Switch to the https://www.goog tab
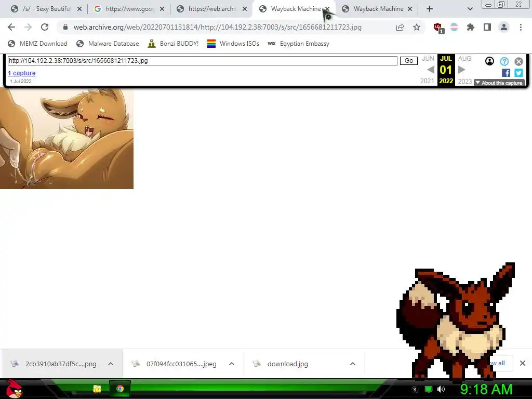Viewport: 532px width, 399px height. pos(129,9)
